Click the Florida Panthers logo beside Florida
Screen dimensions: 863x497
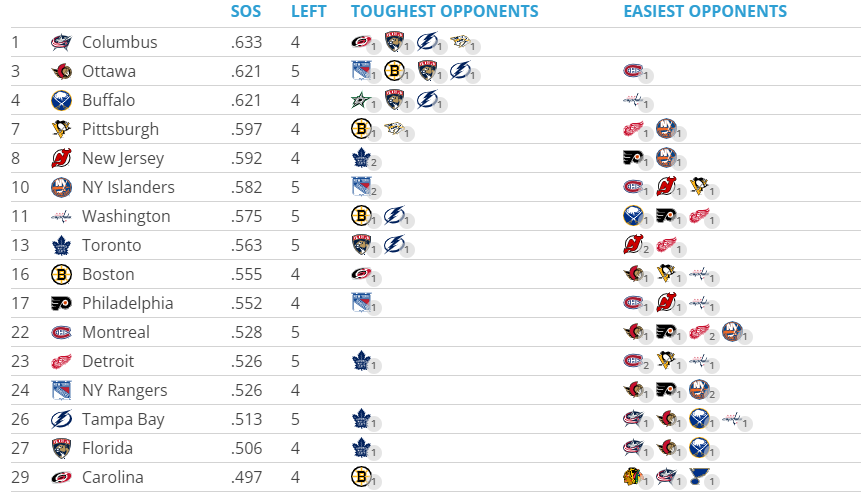[61, 449]
